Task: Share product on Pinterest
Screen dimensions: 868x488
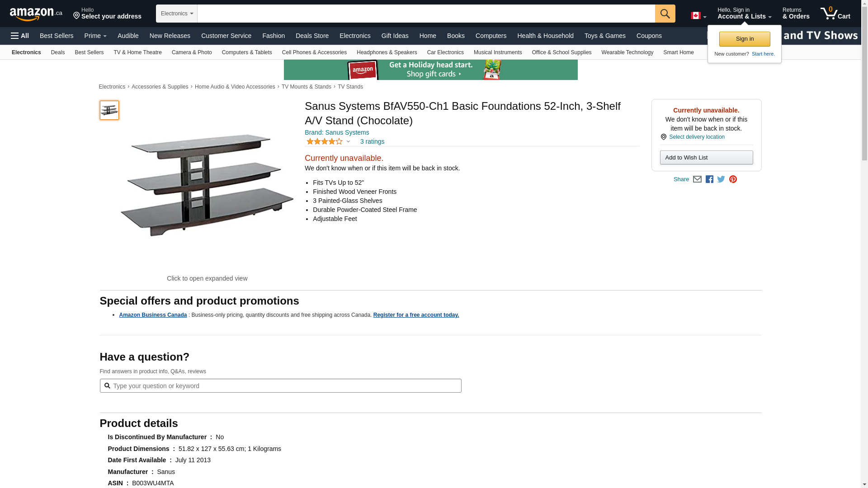Action: [x=733, y=179]
